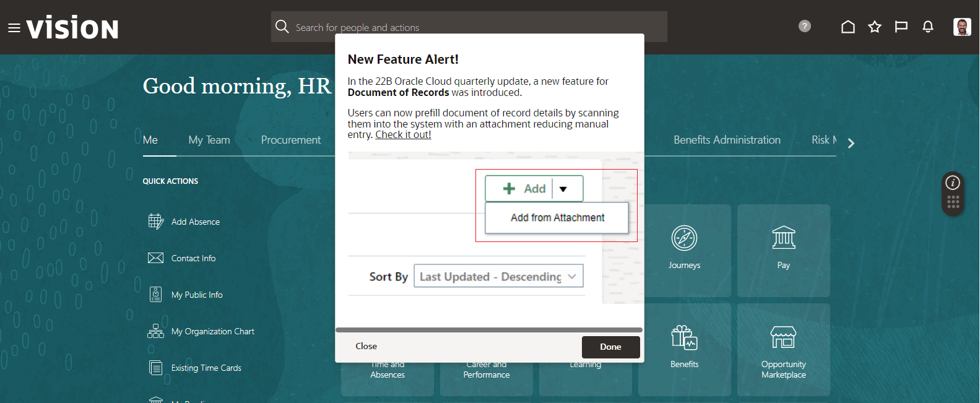Switch to Procurement tab

[x=291, y=140]
